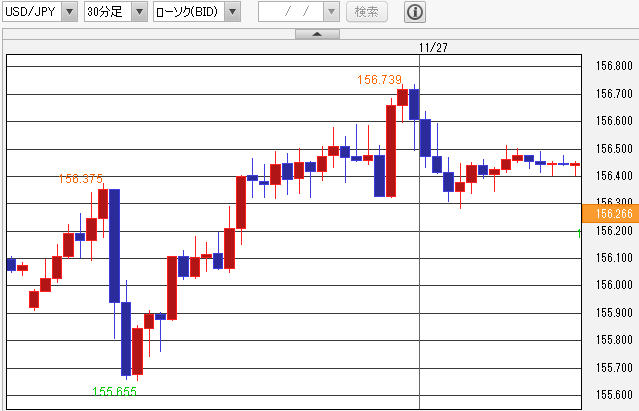Click the 30分足 text in the timeframe selector

point(105,13)
